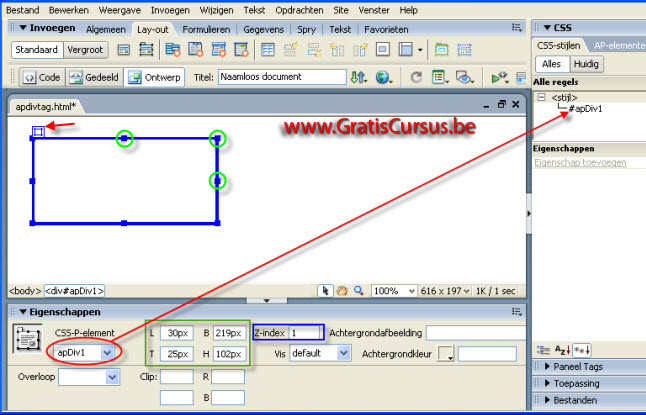Screen dimensions: 646x415
Task: Click the IFrame icon in Lay-out bar
Action: click(383, 50)
